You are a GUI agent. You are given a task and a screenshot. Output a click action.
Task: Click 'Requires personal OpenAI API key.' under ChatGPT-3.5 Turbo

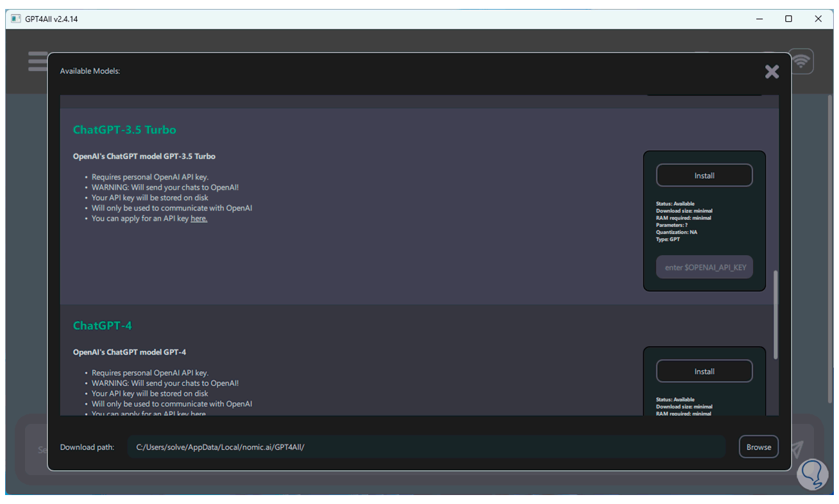150,177
